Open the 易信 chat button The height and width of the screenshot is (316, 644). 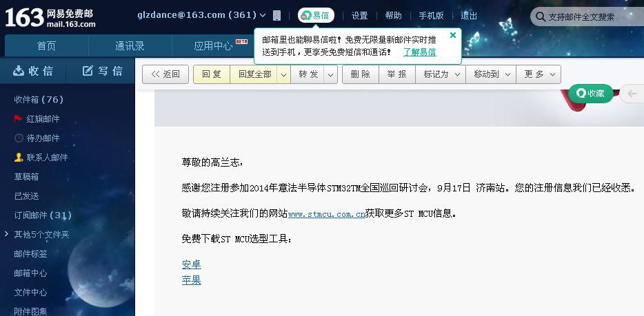pyautogui.click(x=316, y=16)
